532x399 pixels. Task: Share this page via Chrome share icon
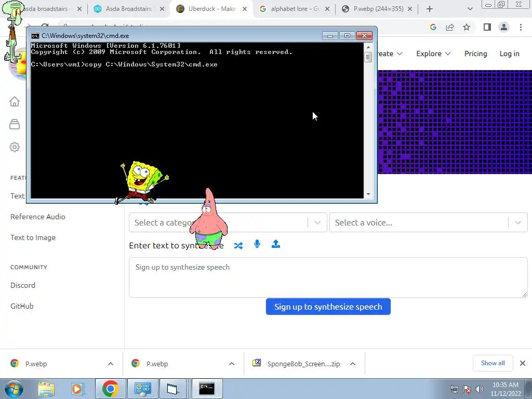pyautogui.click(x=450, y=27)
